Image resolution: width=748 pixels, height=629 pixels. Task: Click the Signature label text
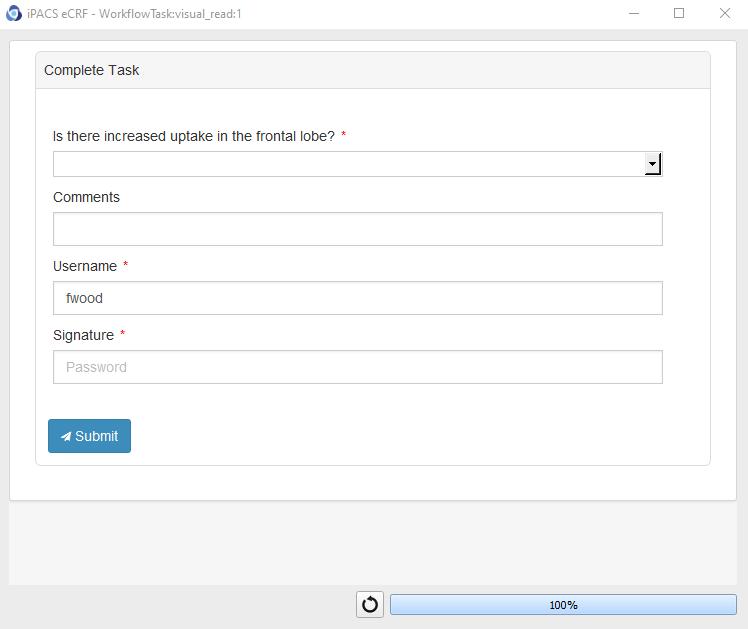click(x=83, y=335)
